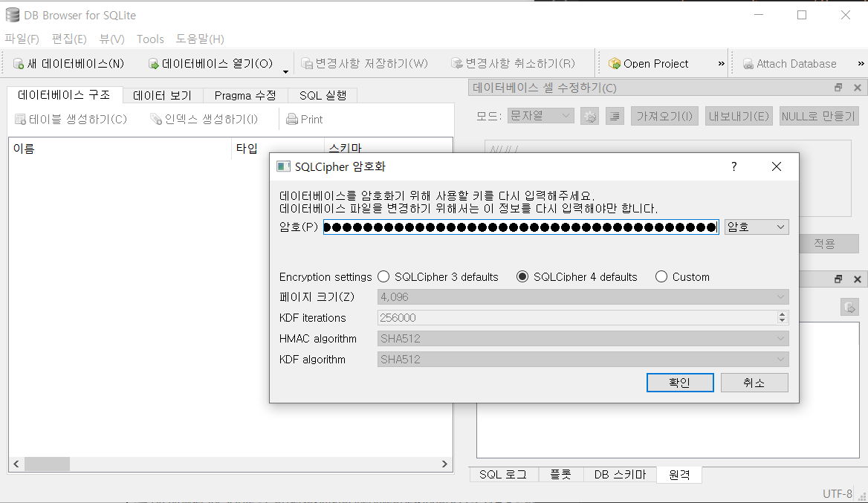Click the NULL로 만들기 button
This screenshot has height=503, width=868.
coord(819,116)
